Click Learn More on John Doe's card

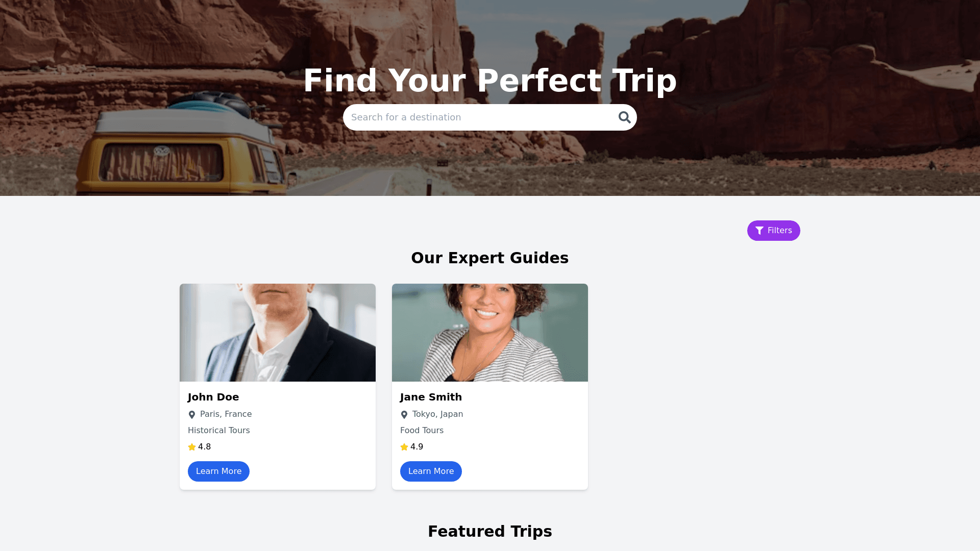218,471
